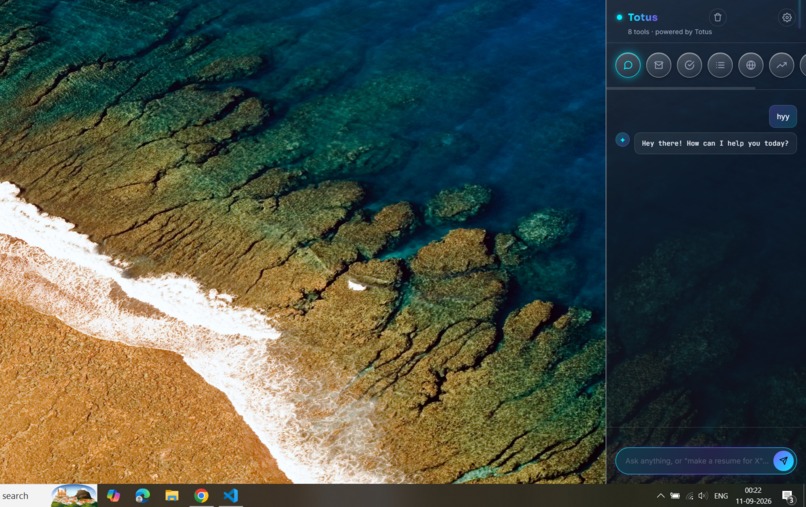Clear chat with the trash icon
Screen dimensions: 806x507
point(718,17)
